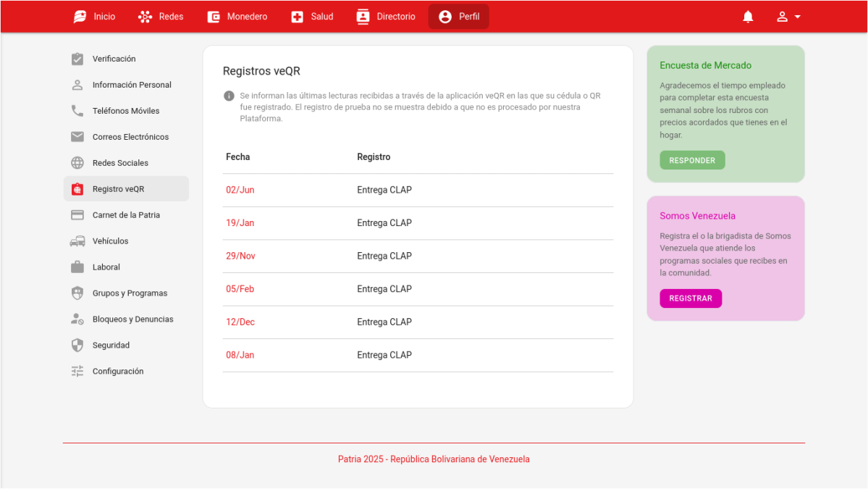Switch to the Salud tab
This screenshot has height=489, width=868.
pyautogui.click(x=312, y=17)
